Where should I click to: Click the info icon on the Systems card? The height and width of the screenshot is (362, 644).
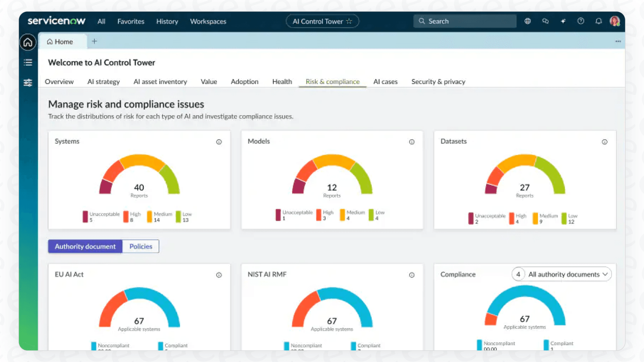(x=219, y=142)
